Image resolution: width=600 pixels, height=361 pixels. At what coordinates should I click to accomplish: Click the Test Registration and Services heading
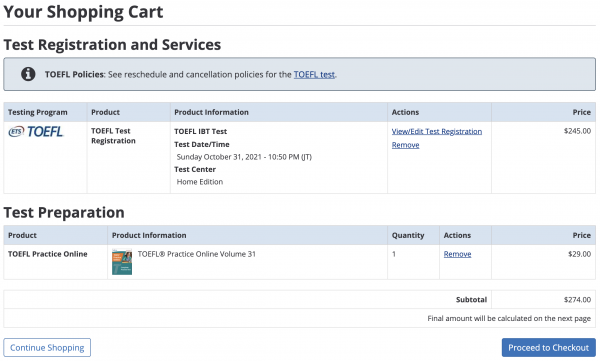click(112, 45)
